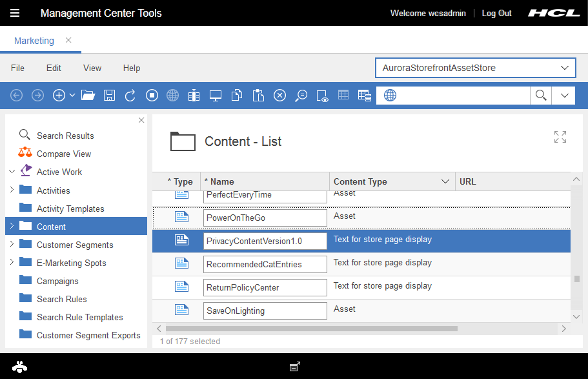The image size is (588, 379).
Task: Select Campaigns in the explorer tree
Action: (x=57, y=281)
